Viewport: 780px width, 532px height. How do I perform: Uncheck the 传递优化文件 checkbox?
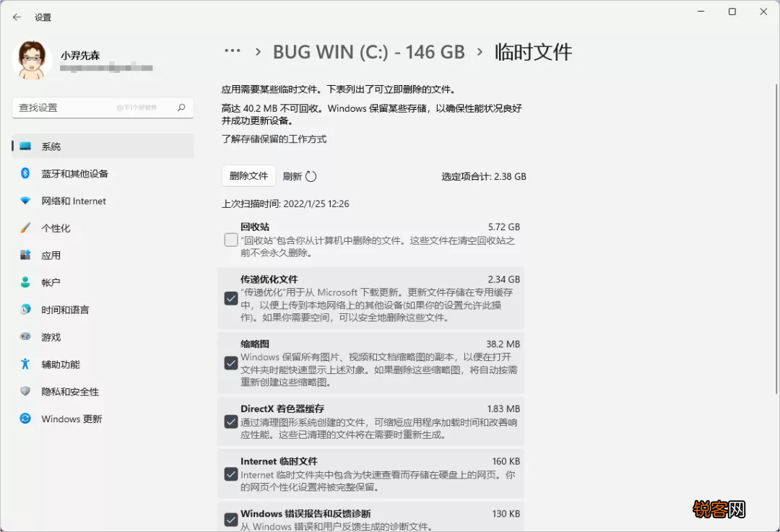tap(231, 298)
